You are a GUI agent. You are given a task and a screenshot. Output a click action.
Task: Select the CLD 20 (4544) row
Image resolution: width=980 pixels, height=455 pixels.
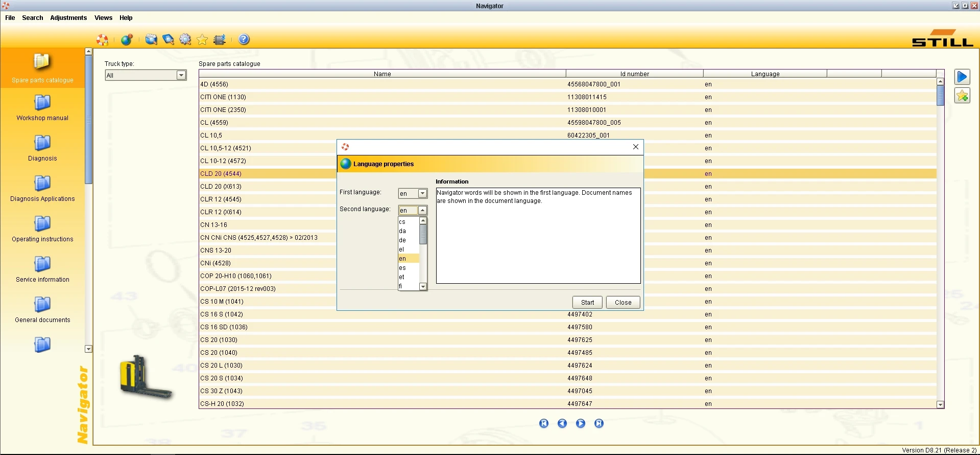click(567, 174)
